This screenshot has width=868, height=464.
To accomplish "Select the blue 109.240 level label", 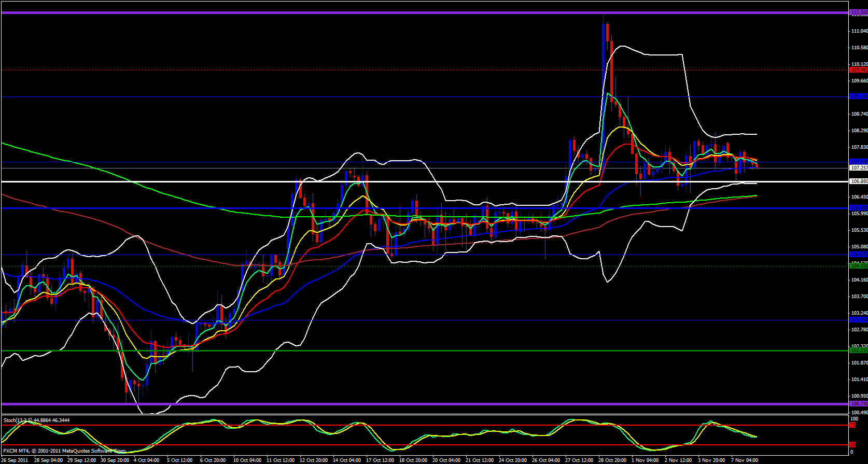I will [x=859, y=96].
